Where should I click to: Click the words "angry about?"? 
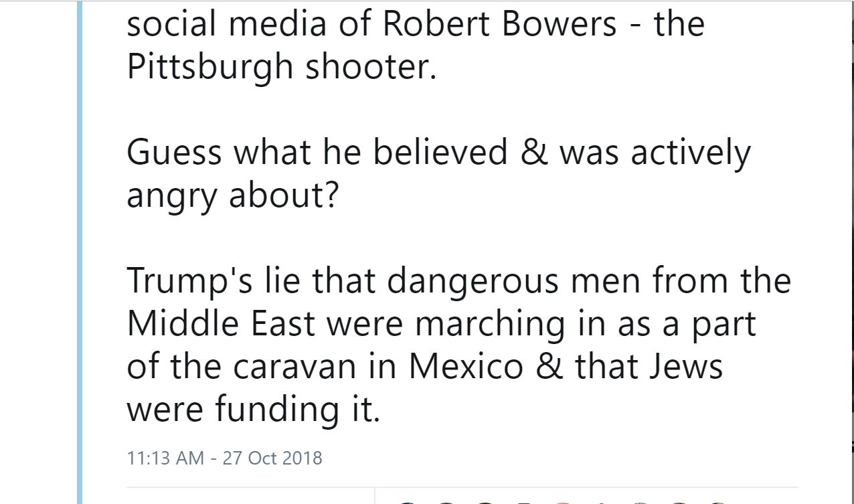(x=232, y=196)
